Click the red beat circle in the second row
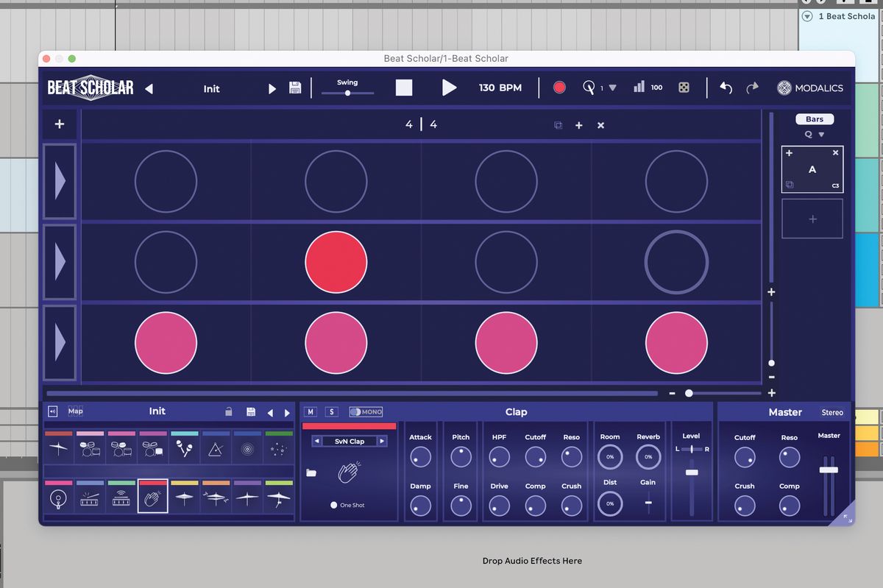Viewport: 883px width, 588px height. [336, 261]
